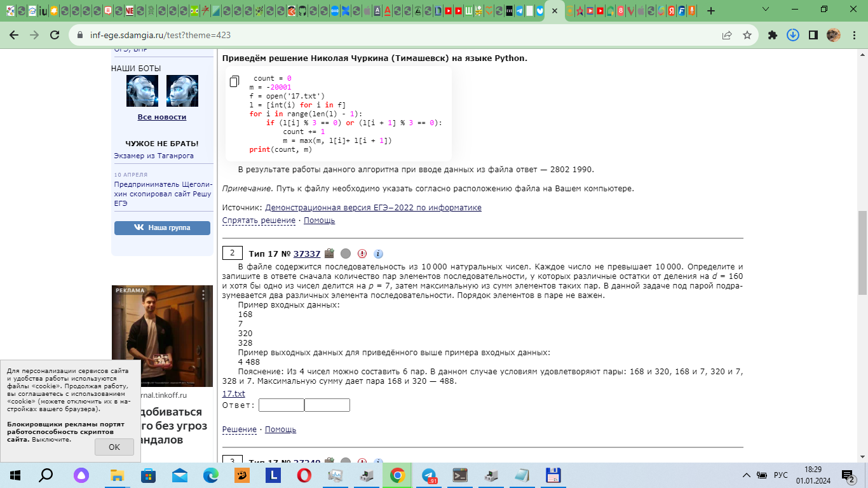Show hidden system tray icons chevron

coord(747,475)
